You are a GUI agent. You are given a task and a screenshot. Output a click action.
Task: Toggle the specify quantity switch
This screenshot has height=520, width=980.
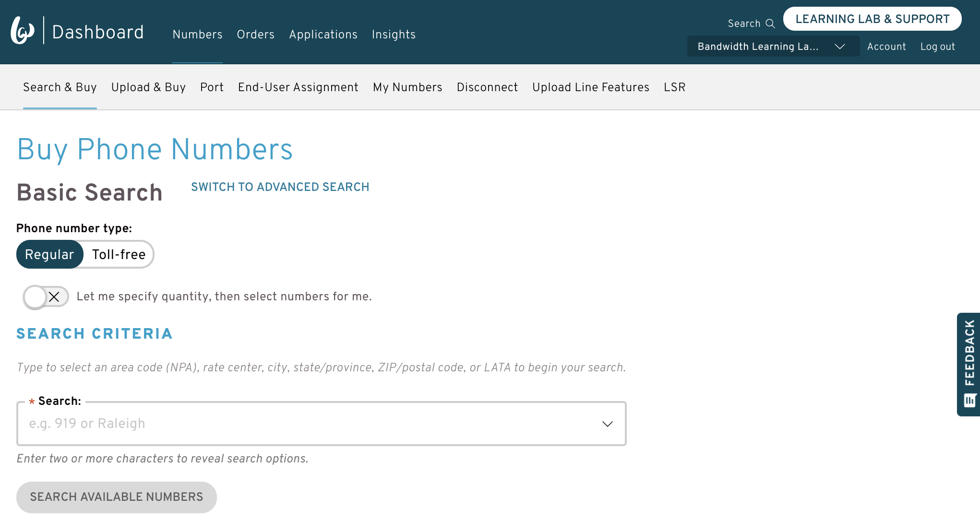point(46,297)
